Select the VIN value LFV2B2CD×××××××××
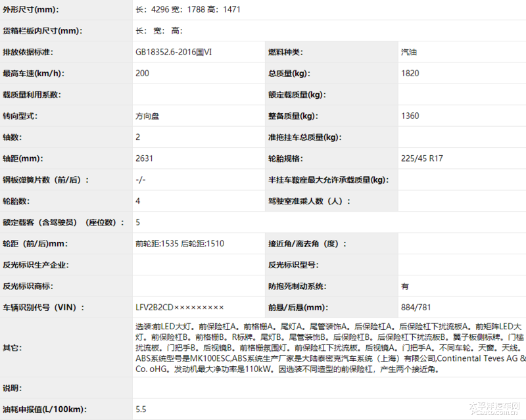Screen dimensions: 526x420 pyautogui.click(x=179, y=308)
